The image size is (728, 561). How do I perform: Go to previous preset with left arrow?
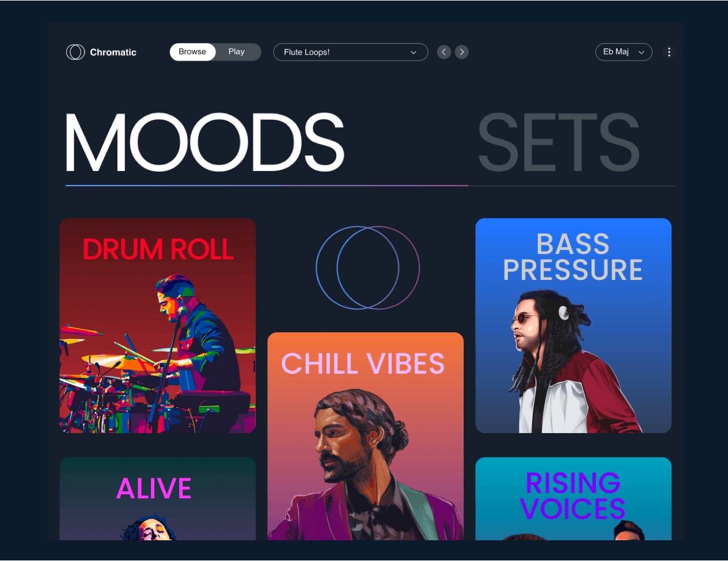[443, 52]
